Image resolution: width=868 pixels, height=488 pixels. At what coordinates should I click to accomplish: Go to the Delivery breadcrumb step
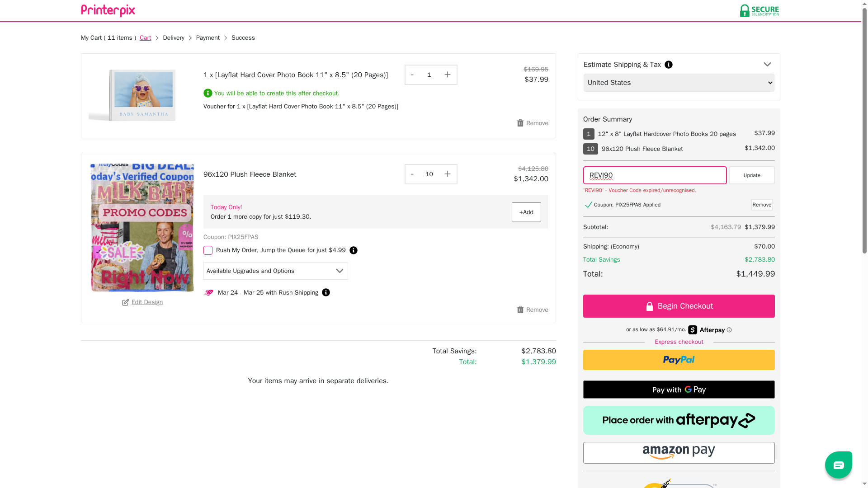pyautogui.click(x=174, y=38)
